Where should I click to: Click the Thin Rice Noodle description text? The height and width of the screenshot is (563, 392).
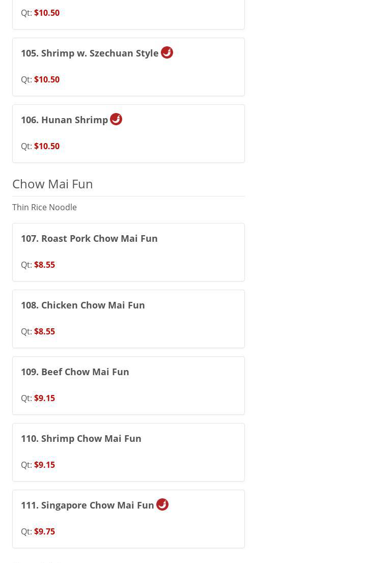[x=44, y=207]
